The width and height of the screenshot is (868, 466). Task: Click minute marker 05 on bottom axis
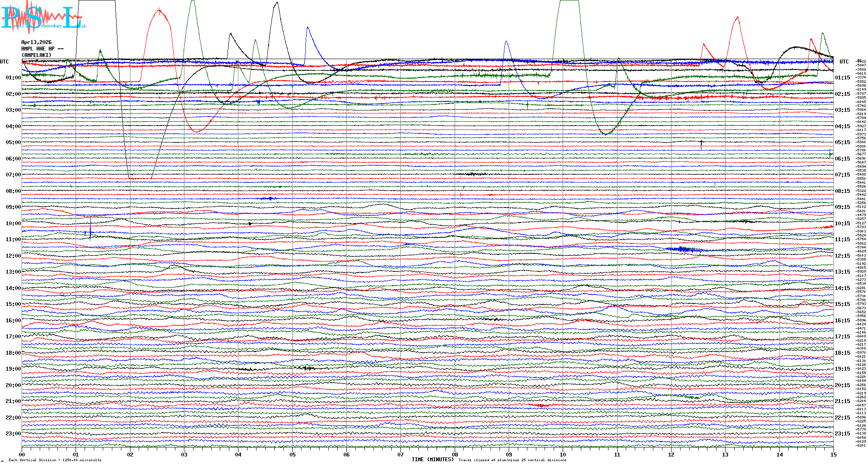tap(292, 454)
